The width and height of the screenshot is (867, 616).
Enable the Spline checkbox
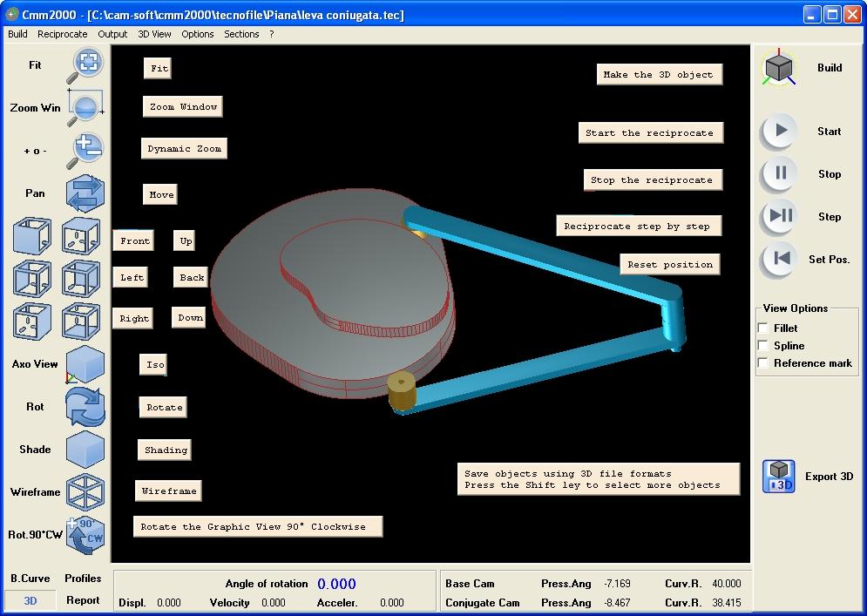(763, 346)
